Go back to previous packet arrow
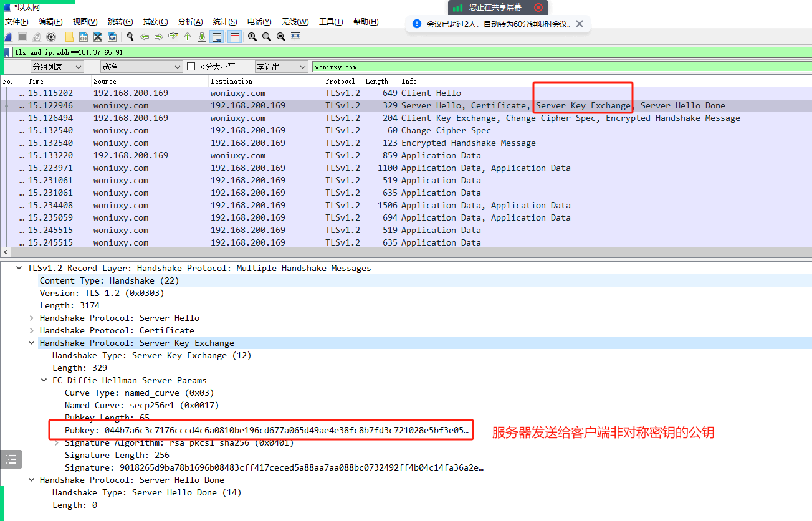 pyautogui.click(x=145, y=37)
